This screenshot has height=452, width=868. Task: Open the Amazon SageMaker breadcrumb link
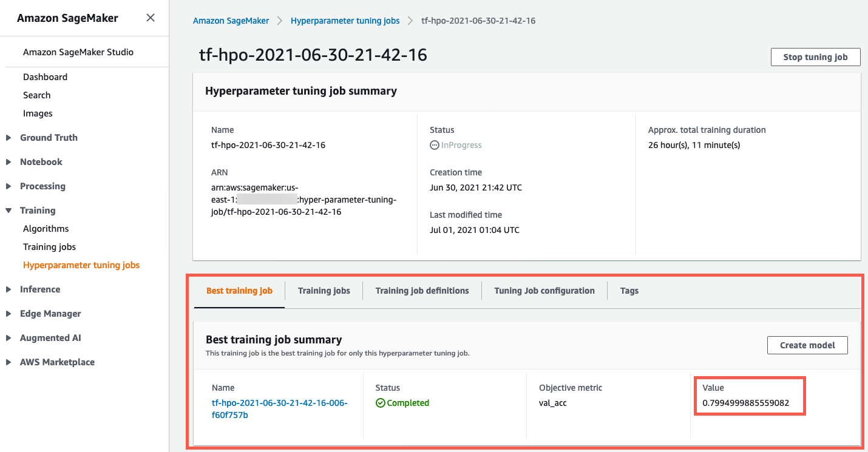[x=231, y=21]
